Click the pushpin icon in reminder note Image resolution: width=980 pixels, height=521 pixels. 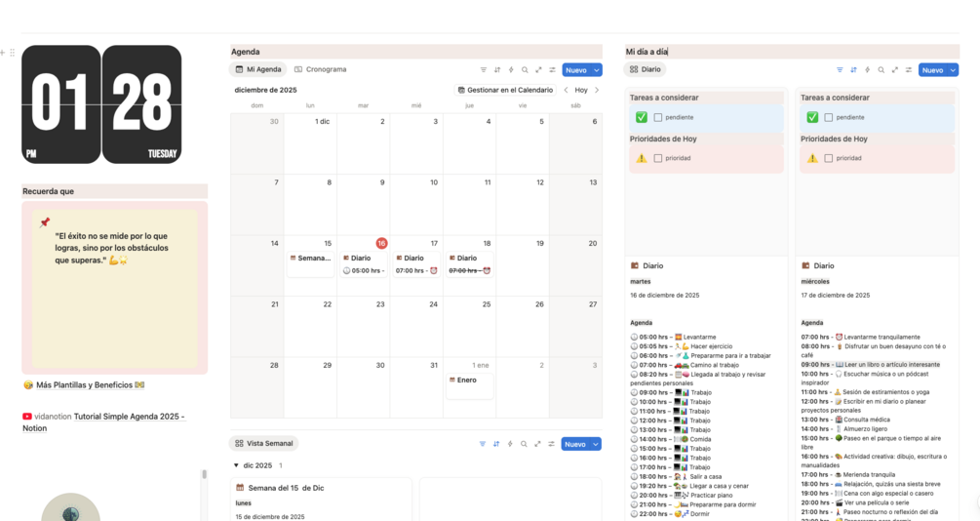tap(45, 222)
